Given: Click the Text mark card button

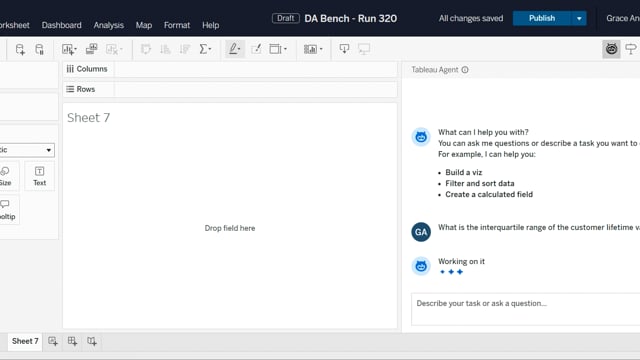Looking at the screenshot, I should click(x=40, y=176).
